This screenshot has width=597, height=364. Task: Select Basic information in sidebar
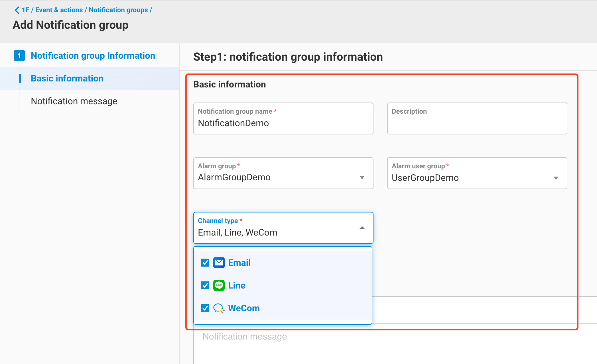tap(67, 78)
